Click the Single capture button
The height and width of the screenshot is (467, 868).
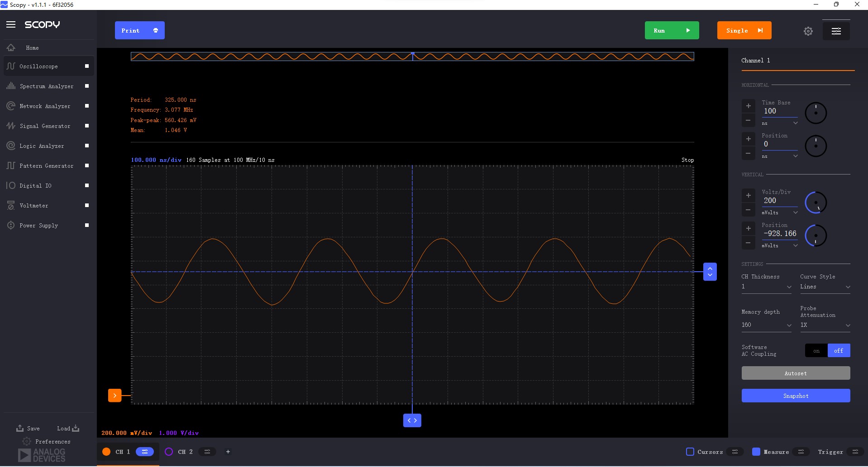click(x=744, y=30)
